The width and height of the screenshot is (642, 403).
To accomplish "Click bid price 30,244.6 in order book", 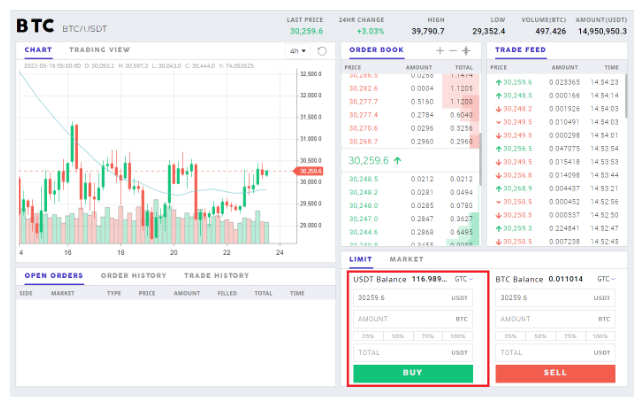I will 363,232.
